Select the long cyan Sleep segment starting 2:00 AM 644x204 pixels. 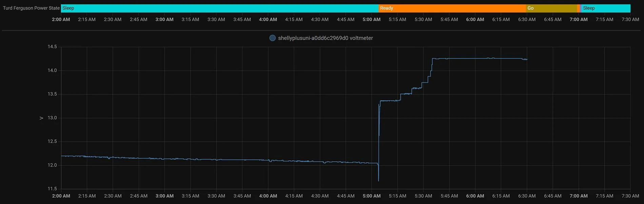(x=220, y=8)
